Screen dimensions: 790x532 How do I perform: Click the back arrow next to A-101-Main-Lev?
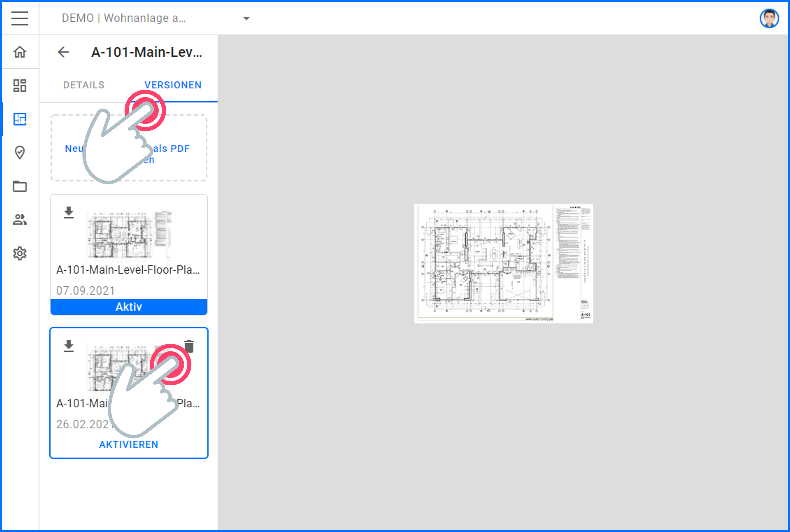pyautogui.click(x=63, y=52)
